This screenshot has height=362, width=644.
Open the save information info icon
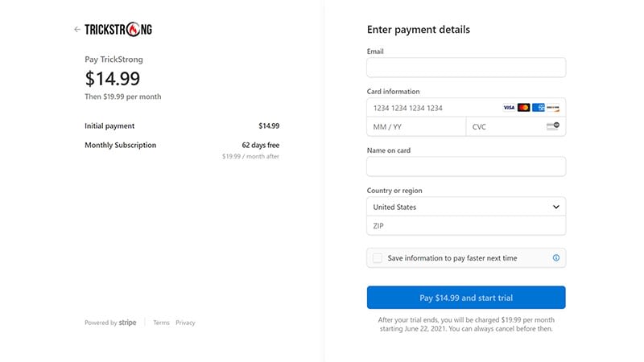tap(556, 257)
